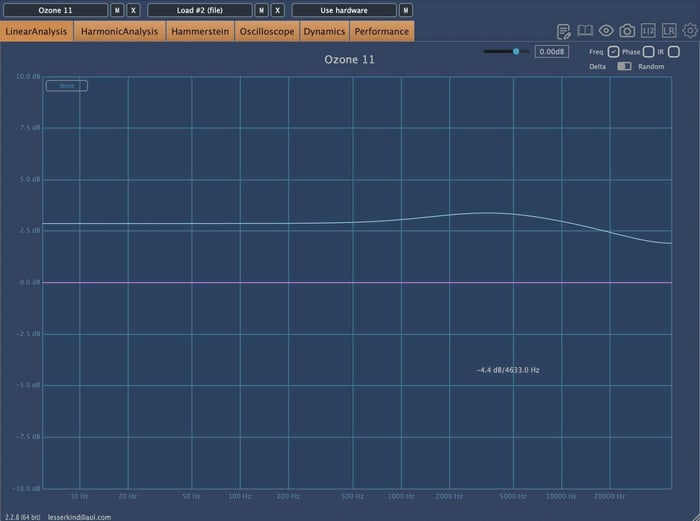The image size is (700, 521).
Task: Open the Oscilloscope tab
Action: click(267, 31)
